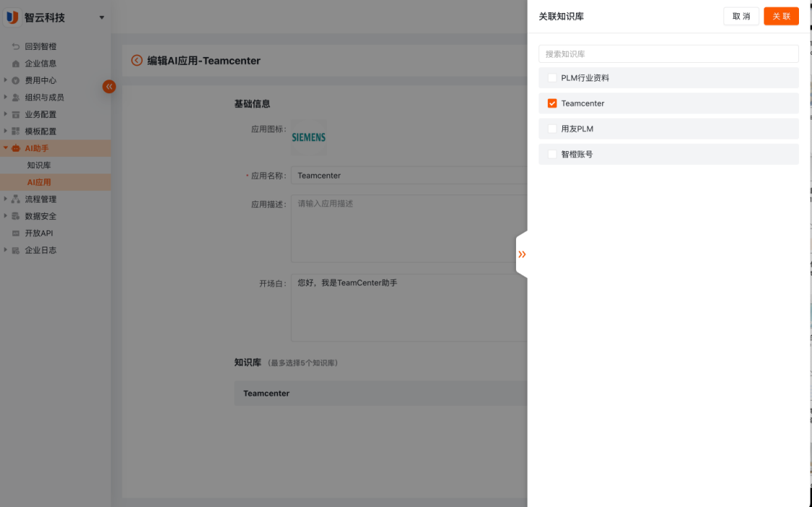Click the 业务配置 icon in sidebar
The height and width of the screenshot is (507, 812).
(x=15, y=114)
